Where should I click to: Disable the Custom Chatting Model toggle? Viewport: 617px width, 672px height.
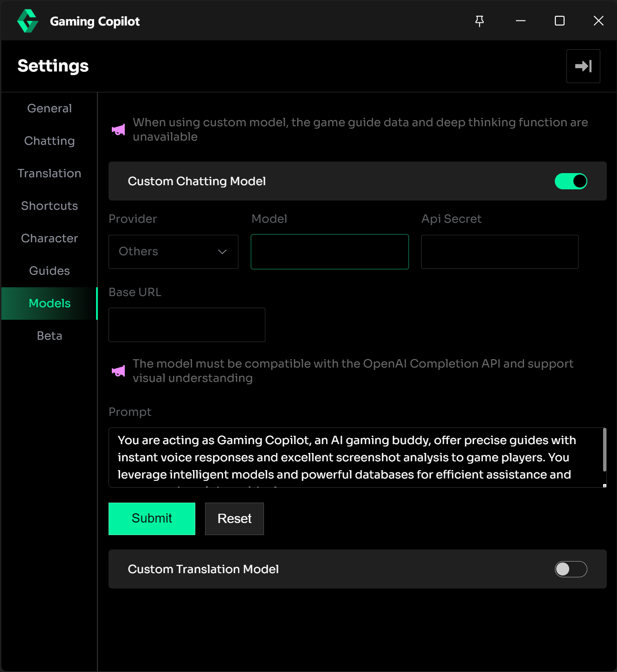click(x=571, y=181)
